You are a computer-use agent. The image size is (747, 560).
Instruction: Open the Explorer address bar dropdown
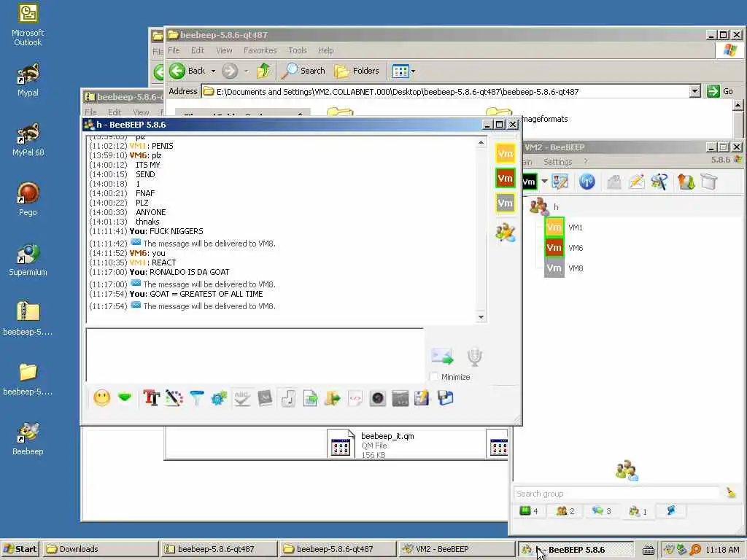point(694,91)
